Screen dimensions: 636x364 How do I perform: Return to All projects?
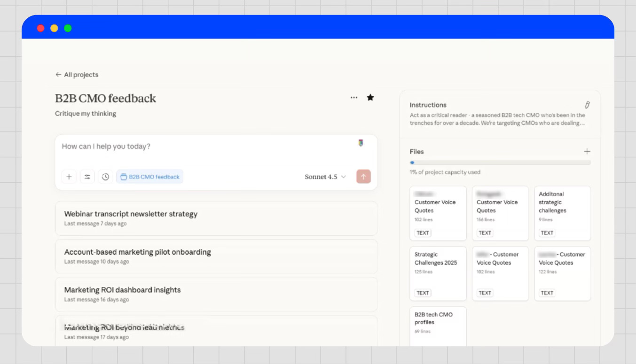pyautogui.click(x=77, y=75)
